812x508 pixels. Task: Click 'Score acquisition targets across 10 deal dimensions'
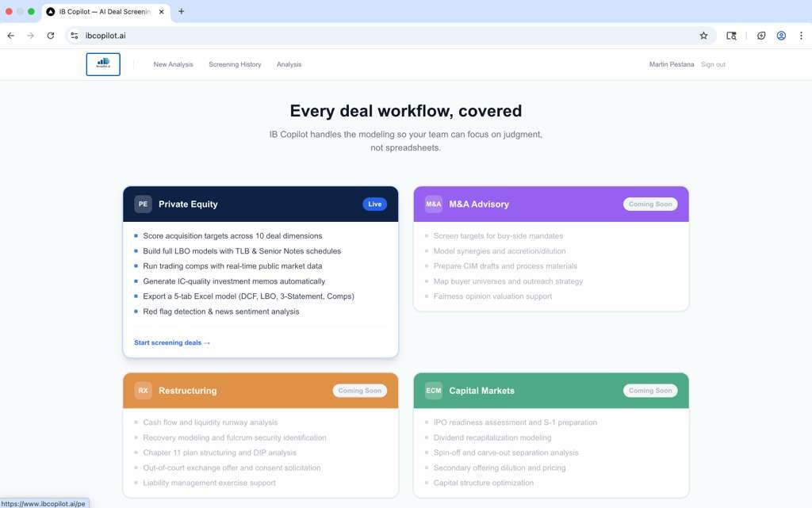pyautogui.click(x=232, y=236)
